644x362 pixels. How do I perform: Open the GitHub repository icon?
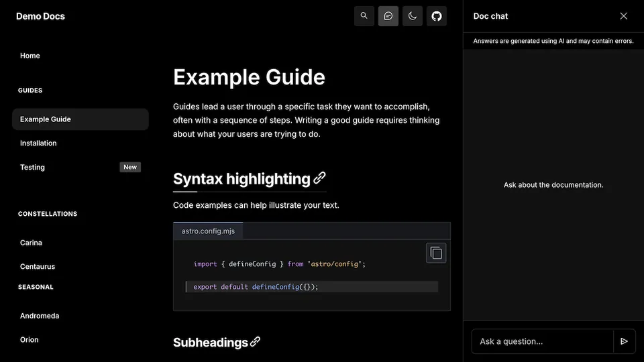tap(437, 16)
